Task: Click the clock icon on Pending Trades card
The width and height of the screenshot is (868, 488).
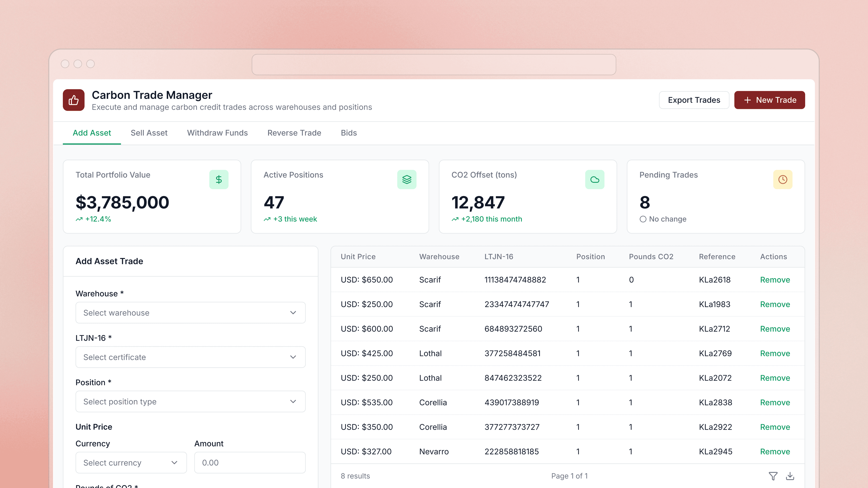Action: pos(783,180)
